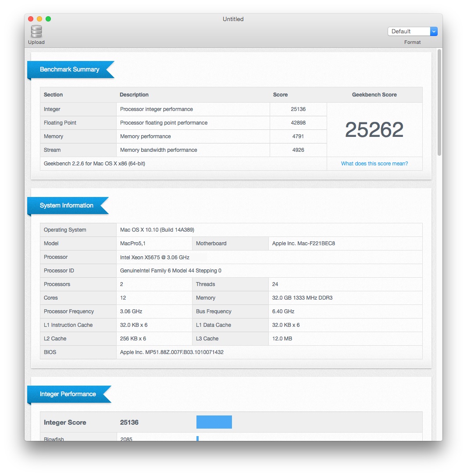Screen dimensions: 467x476
Task: Click the System Information banner heading
Action: click(x=67, y=205)
